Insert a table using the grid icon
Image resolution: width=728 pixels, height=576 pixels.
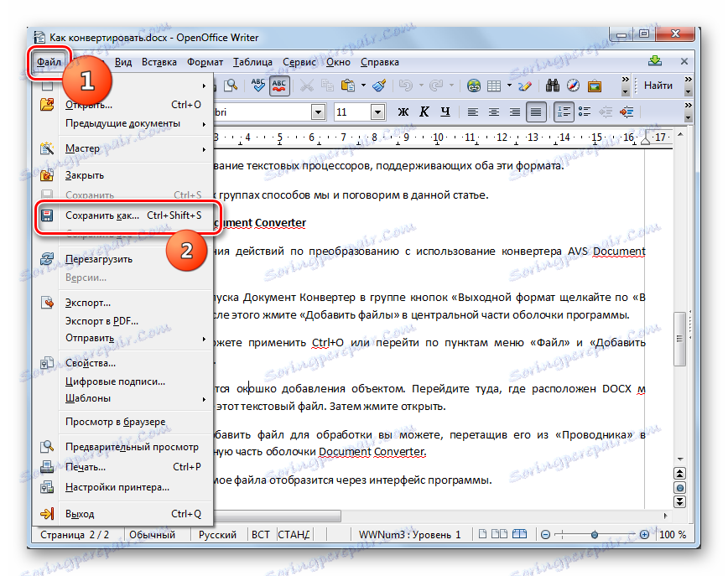(493, 86)
